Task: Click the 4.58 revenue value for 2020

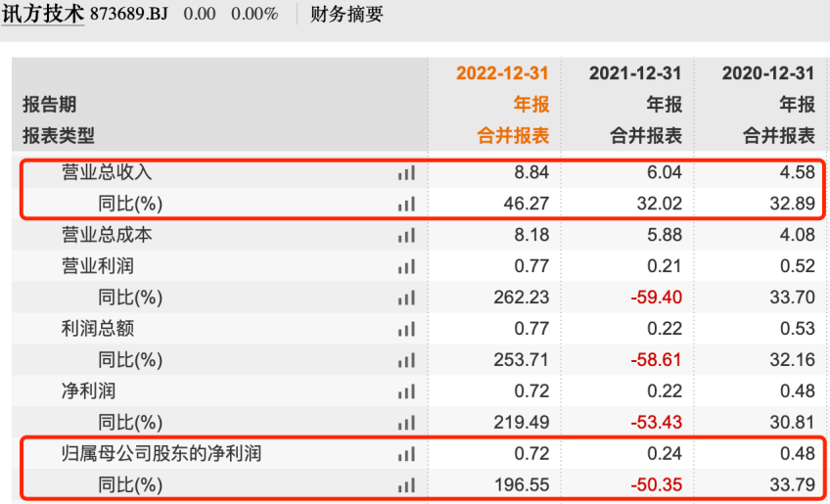Action: click(797, 172)
